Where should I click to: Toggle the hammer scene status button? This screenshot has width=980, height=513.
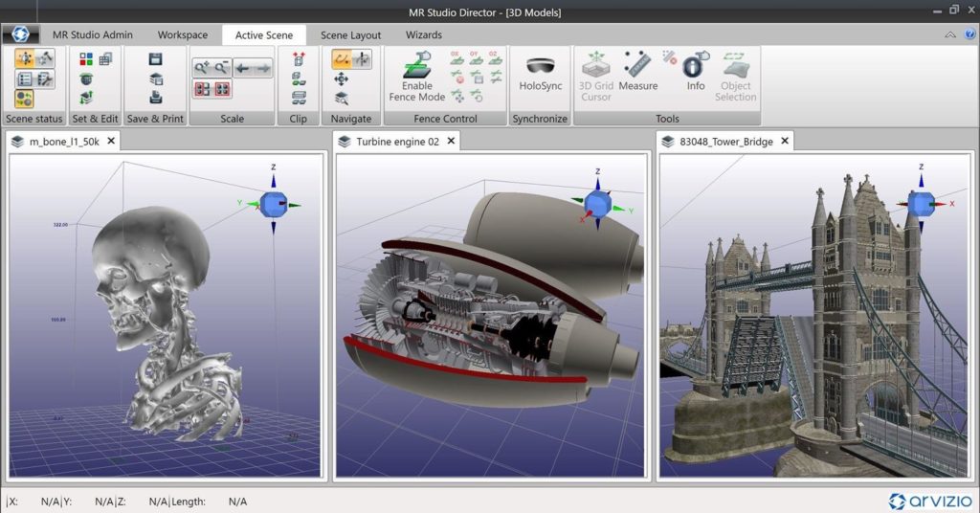tap(44, 58)
